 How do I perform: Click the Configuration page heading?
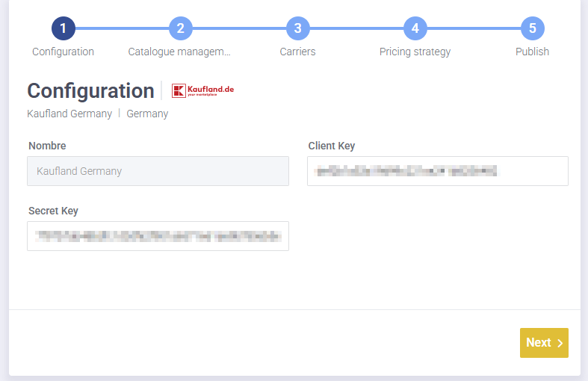[x=90, y=91]
